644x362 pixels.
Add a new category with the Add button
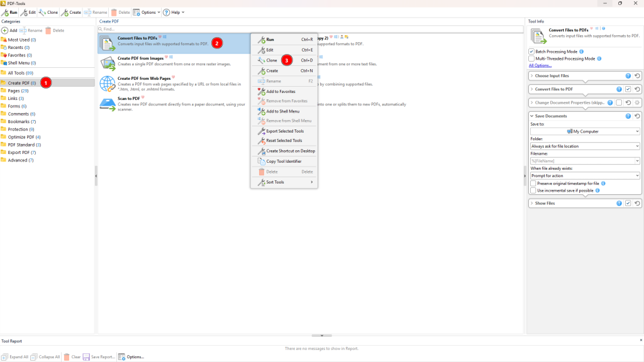pos(9,30)
